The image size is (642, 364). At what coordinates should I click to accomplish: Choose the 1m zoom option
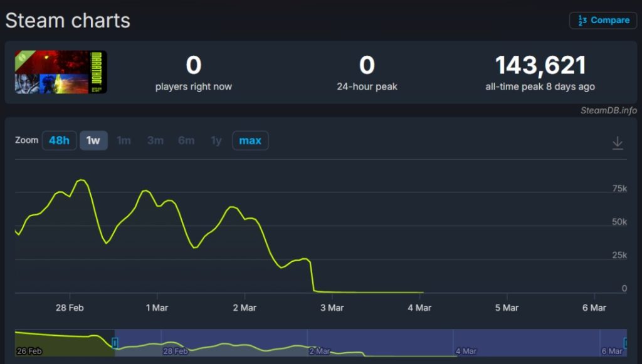click(x=124, y=140)
